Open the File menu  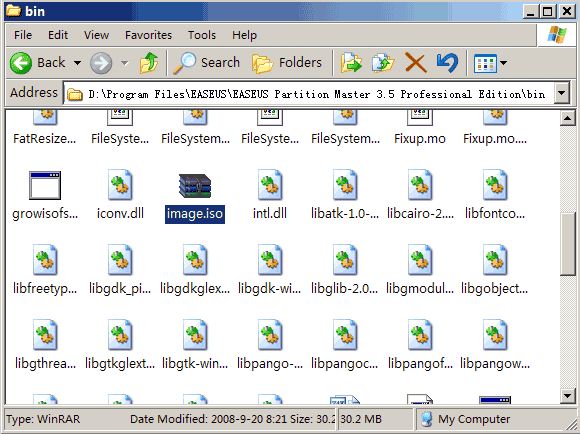23,35
